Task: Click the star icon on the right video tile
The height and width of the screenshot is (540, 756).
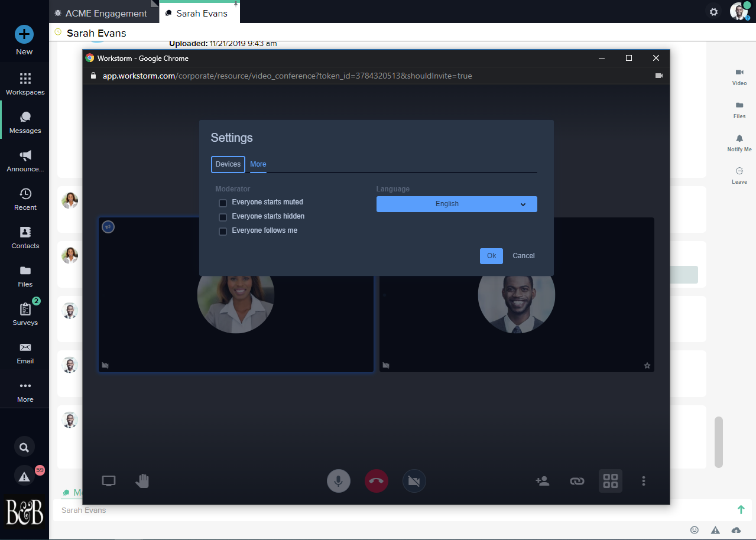Action: [647, 366]
